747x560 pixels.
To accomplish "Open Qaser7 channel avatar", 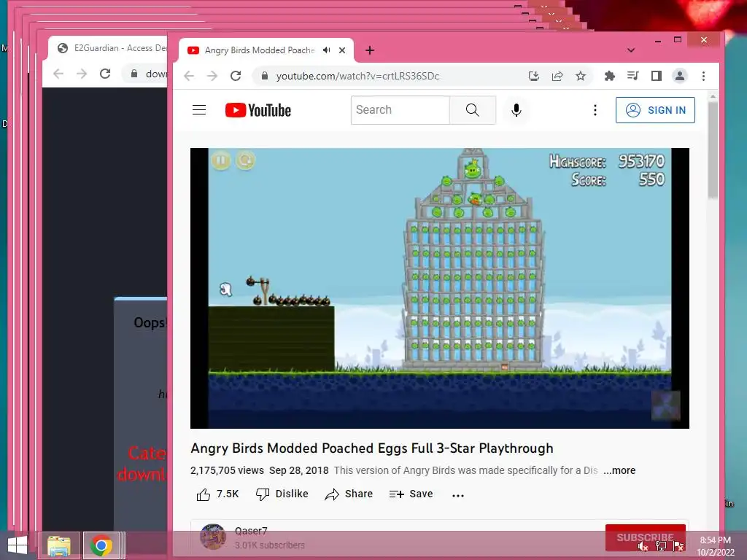I will (213, 537).
